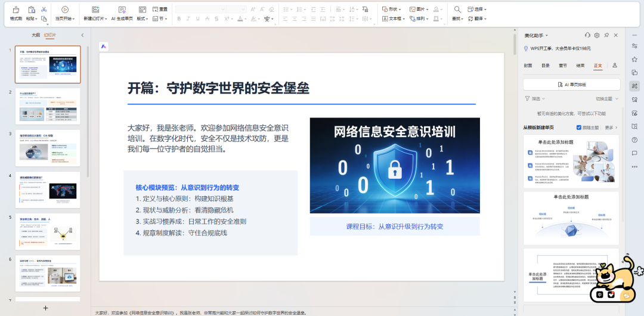This screenshot has height=316, width=644.
Task: Click the T-shirt theme sidebar icon
Action: (634, 99)
